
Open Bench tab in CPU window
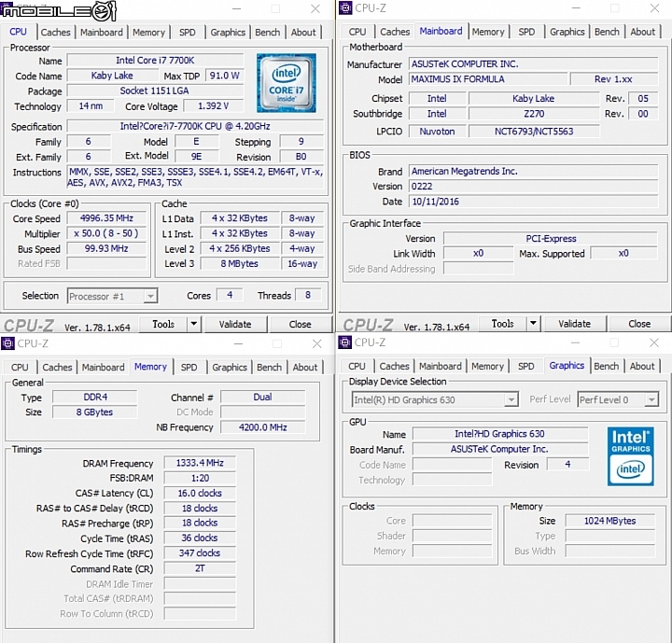pyautogui.click(x=268, y=32)
